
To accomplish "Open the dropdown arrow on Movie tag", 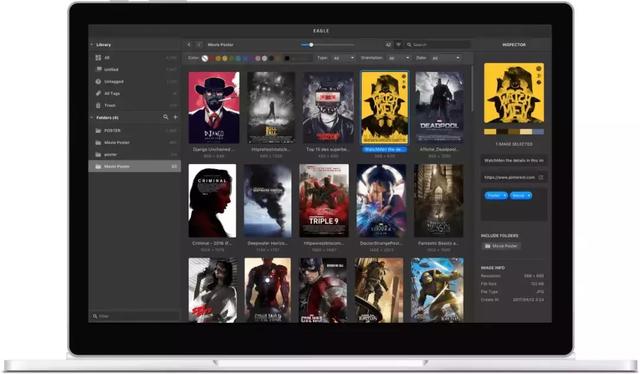I will coord(529,196).
